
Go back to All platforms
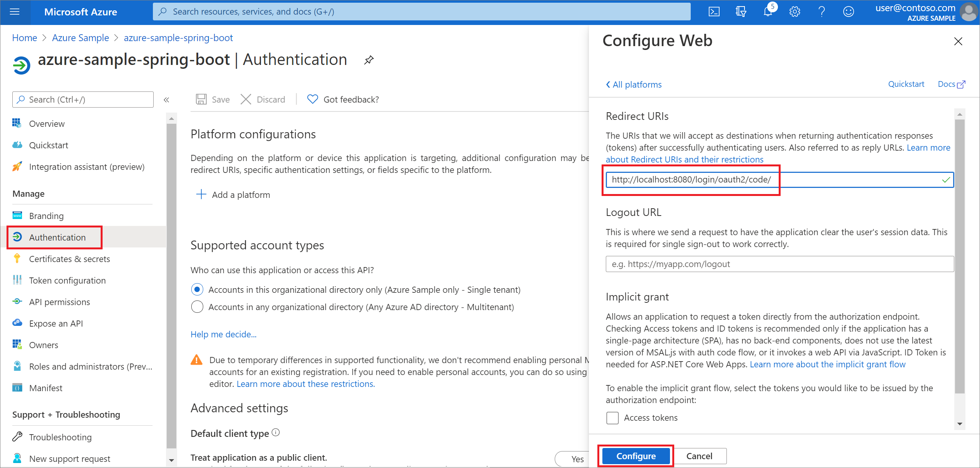[633, 84]
